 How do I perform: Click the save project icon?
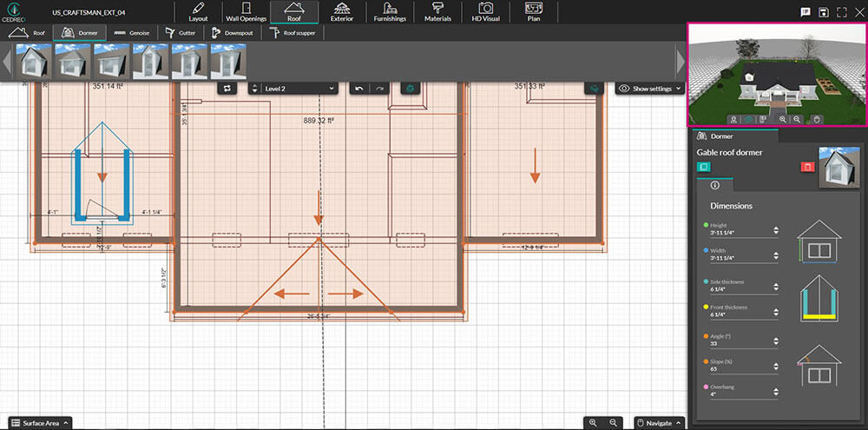[823, 12]
